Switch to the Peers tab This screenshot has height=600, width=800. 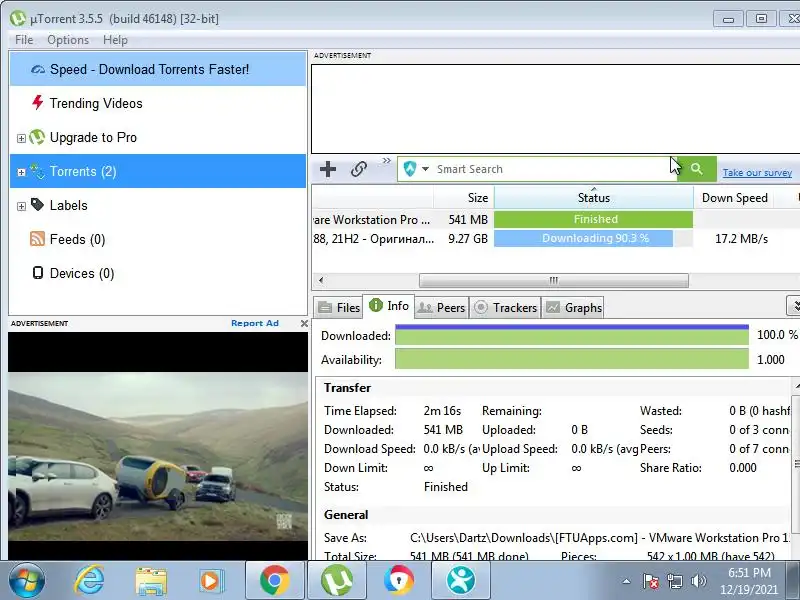point(441,308)
